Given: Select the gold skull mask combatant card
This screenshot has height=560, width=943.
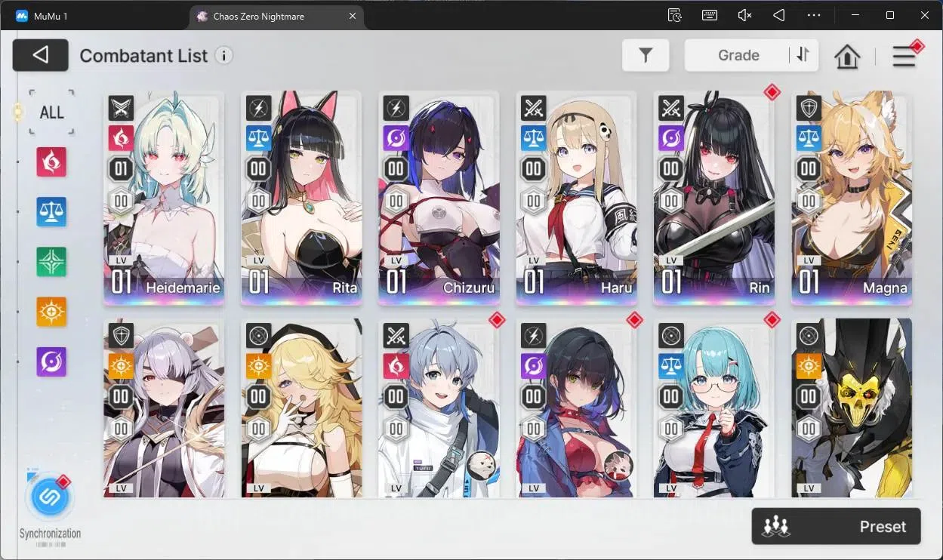Looking at the screenshot, I should (x=852, y=408).
